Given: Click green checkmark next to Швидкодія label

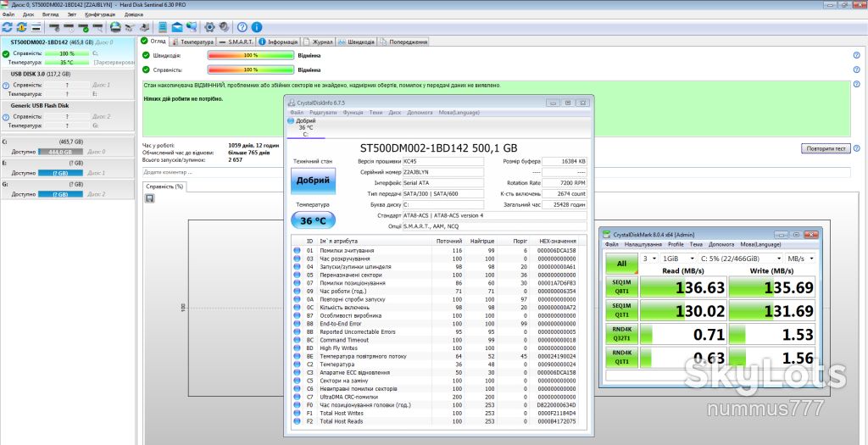Looking at the screenshot, I should 146,55.
